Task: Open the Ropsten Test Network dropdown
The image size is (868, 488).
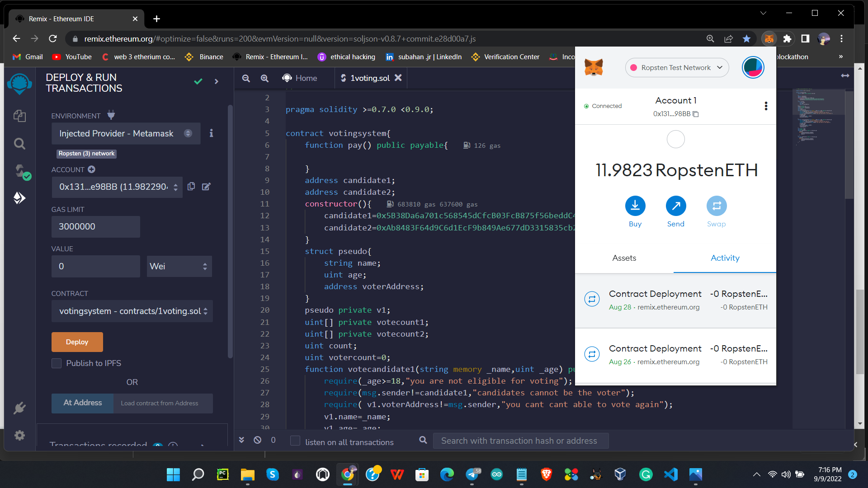Action: point(676,68)
